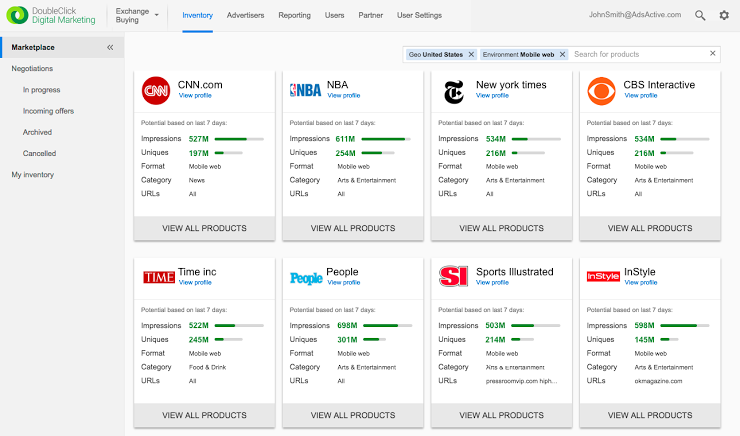
Task: Click the Food & Drink category value
Action: (x=207, y=367)
